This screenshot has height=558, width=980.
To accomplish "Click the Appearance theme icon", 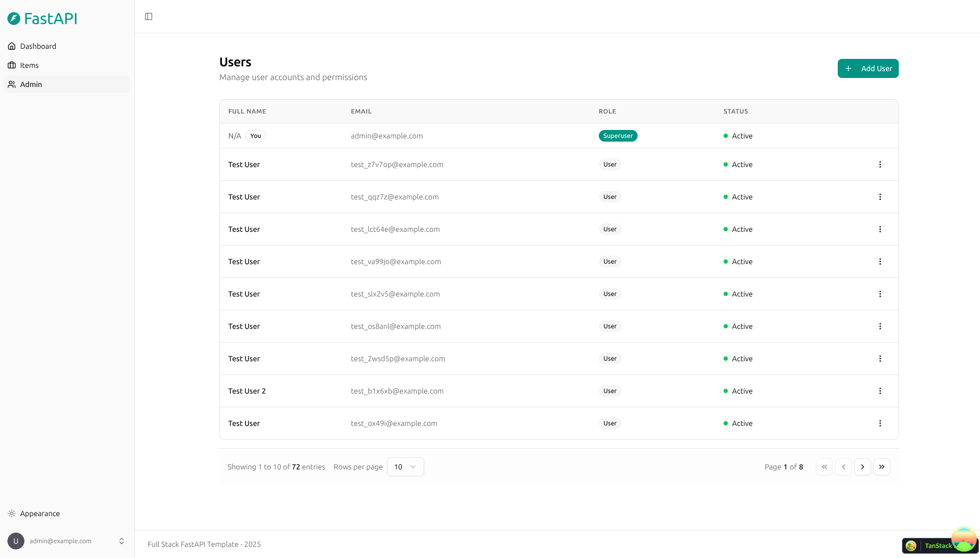I will click(x=12, y=513).
